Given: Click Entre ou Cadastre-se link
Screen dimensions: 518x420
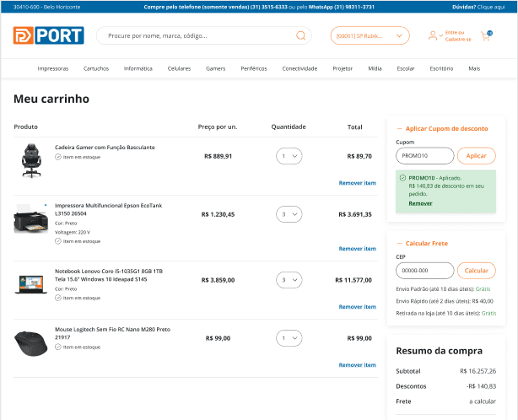Looking at the screenshot, I should (458, 35).
